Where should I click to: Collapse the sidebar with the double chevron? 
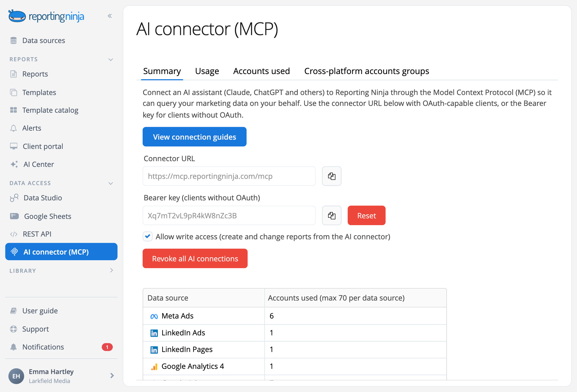coord(110,16)
